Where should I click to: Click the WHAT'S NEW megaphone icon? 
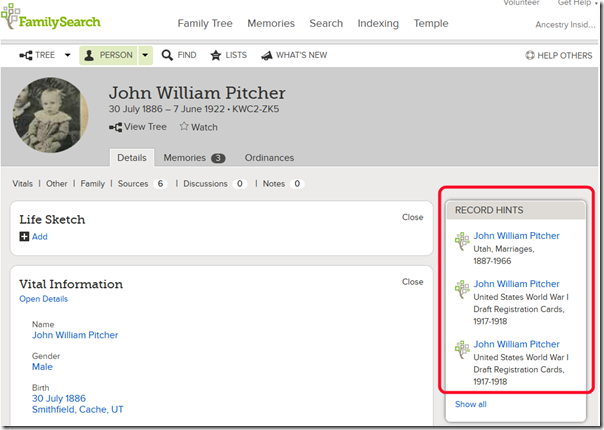coord(267,56)
